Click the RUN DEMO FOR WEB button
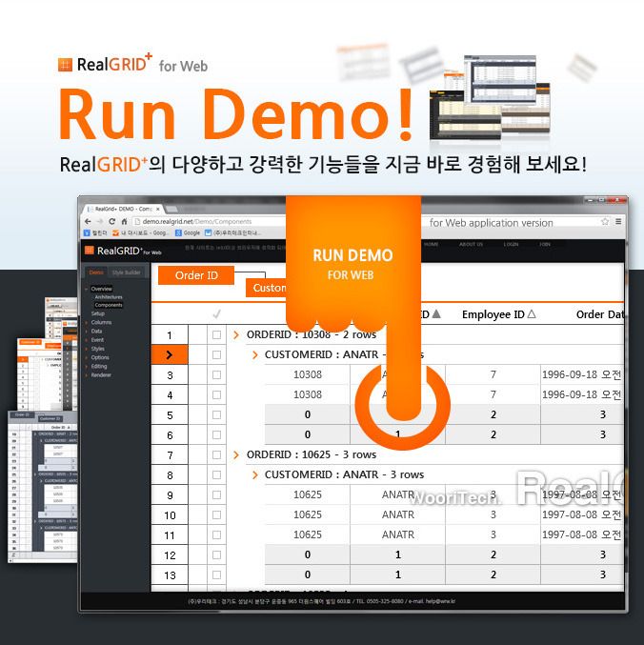 pos(352,263)
